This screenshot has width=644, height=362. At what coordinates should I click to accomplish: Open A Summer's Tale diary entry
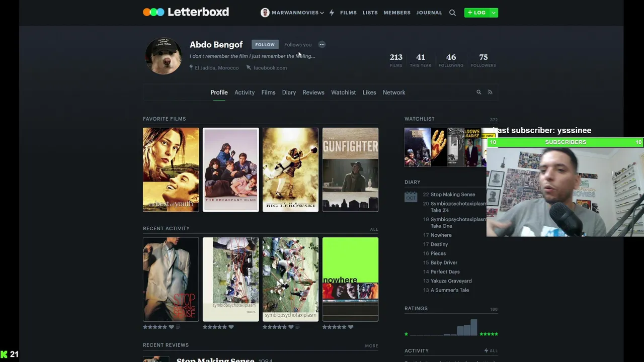coord(450,290)
